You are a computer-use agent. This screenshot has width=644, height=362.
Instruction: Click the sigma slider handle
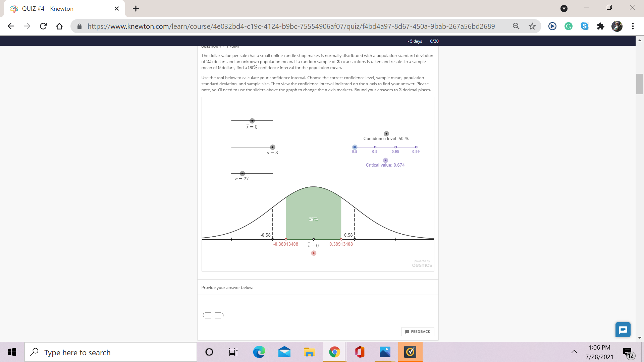coord(272,147)
